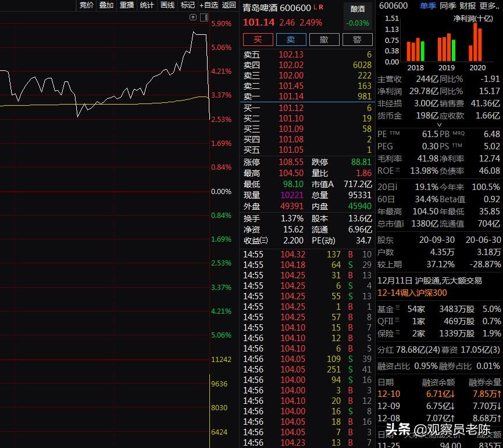The height and width of the screenshot is (448, 503).
Task: Open the 叠加 overlay toolbar item
Action: coord(106,5)
